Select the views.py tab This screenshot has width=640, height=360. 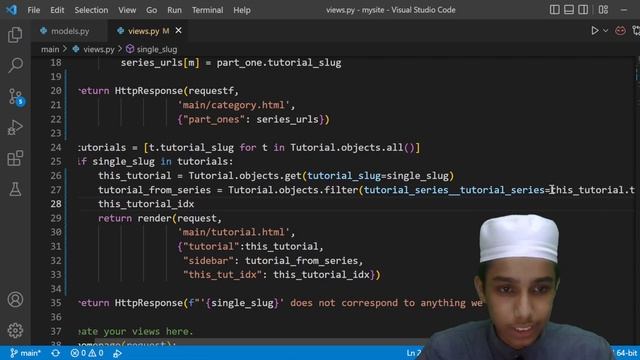(144, 31)
